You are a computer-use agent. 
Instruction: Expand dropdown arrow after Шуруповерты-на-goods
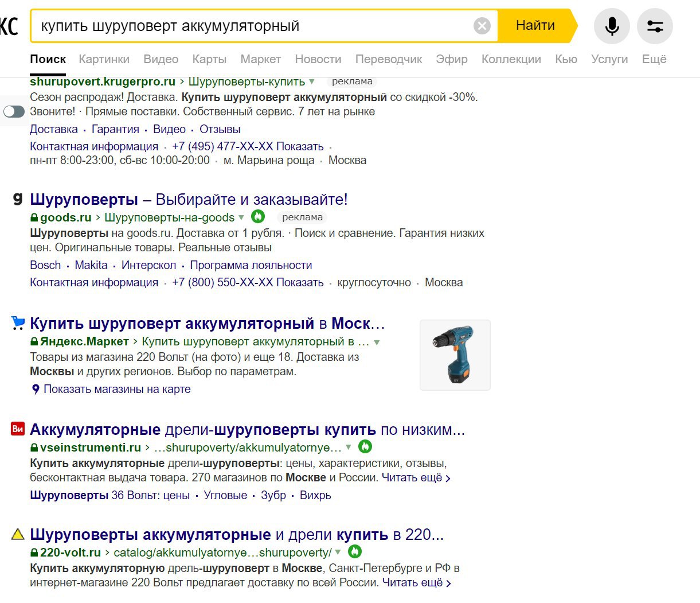(x=241, y=217)
